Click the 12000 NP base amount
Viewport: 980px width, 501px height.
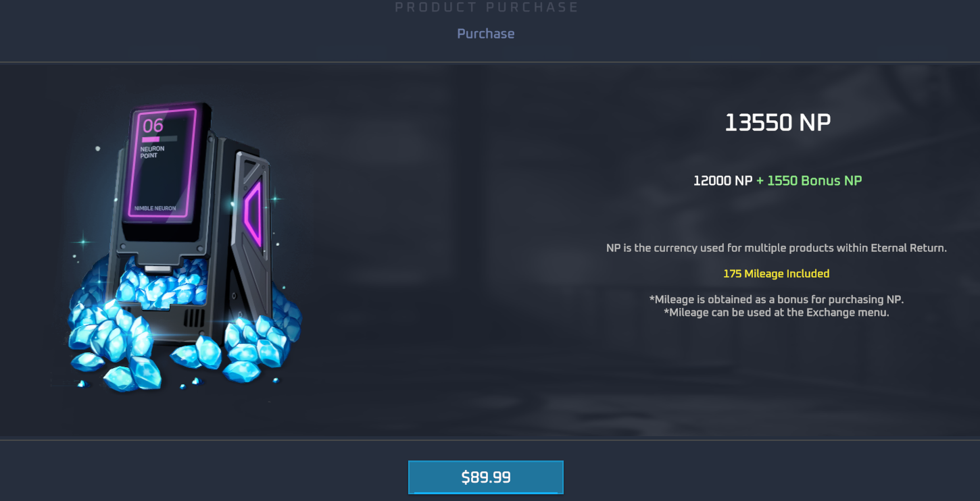point(722,181)
